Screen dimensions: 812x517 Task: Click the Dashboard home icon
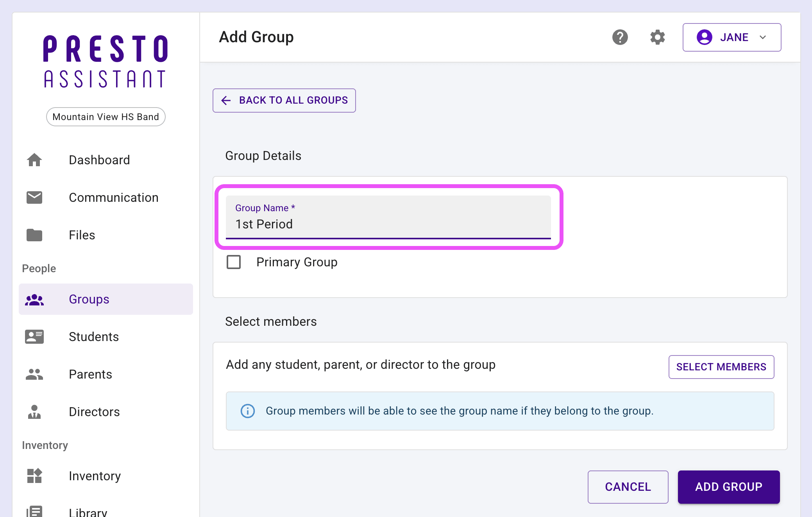pyautogui.click(x=34, y=160)
